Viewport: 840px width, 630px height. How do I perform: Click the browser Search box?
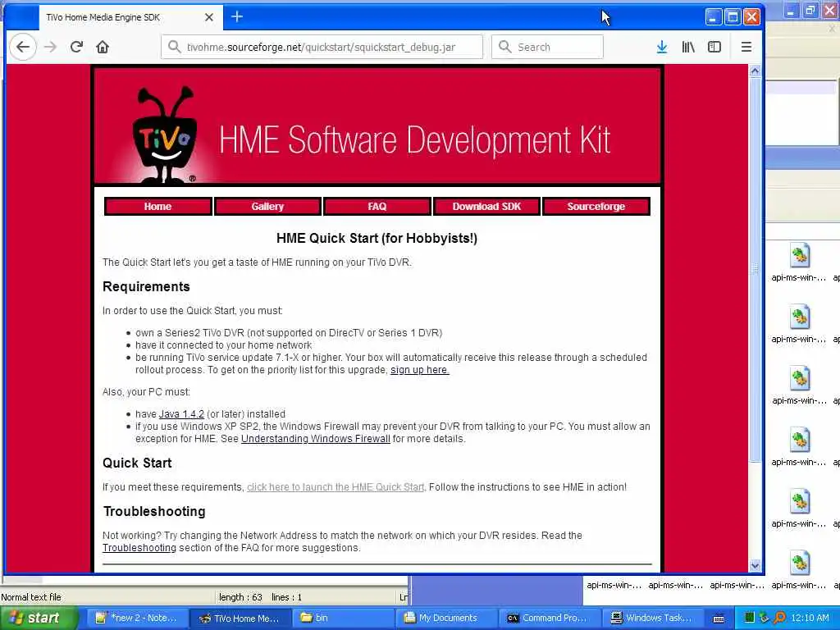[547, 47]
